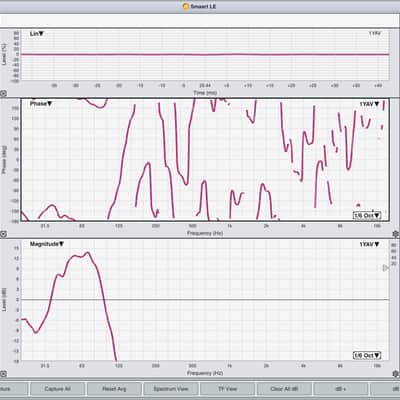Expand 1YAV trace menu on magnitude plot
This screenshot has width=400, height=400.
(x=369, y=244)
